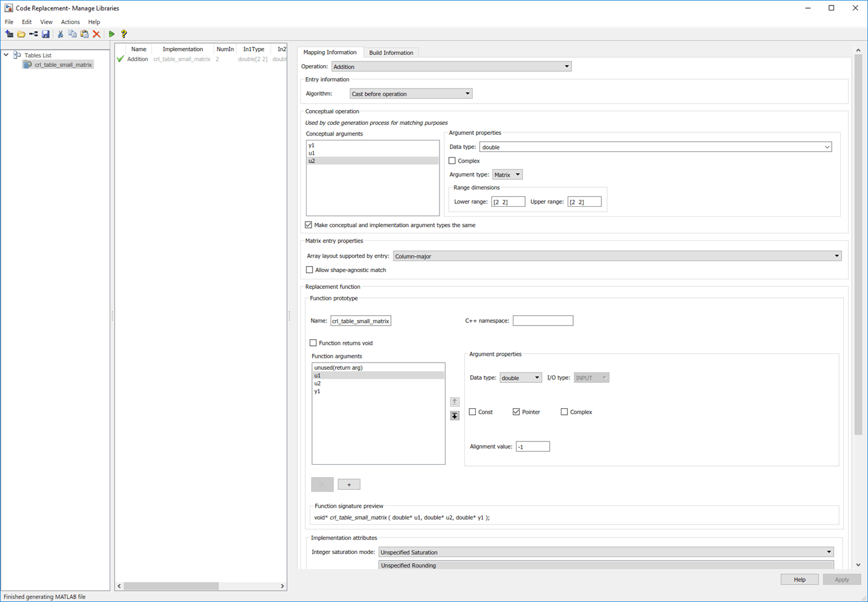This screenshot has width=868, height=602.
Task: Click the NumIn column header
Action: coord(225,49)
